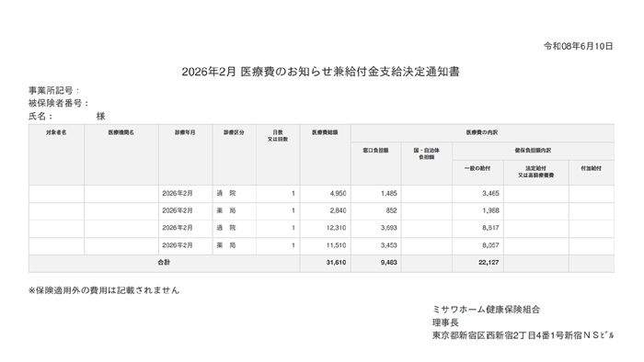Click 2026年2月 in the 2,840 row
The image size is (644, 362).
pyautogui.click(x=178, y=210)
